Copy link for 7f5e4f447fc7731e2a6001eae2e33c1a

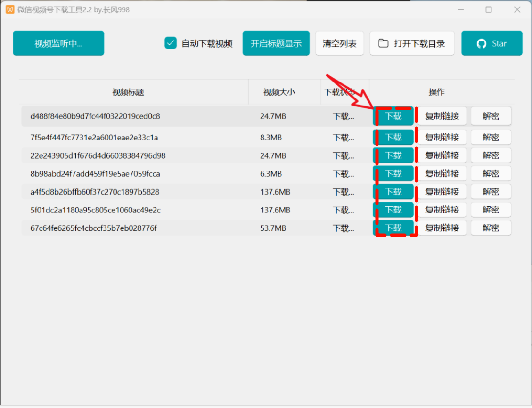(442, 137)
